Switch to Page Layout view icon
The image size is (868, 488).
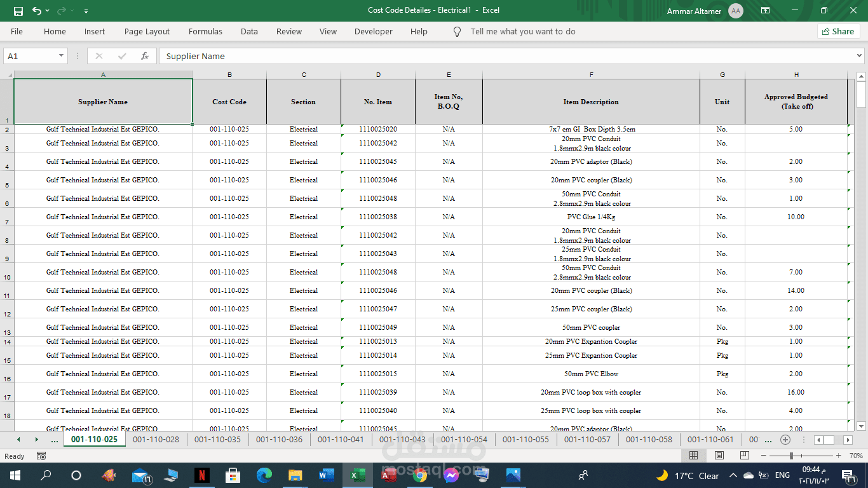[x=719, y=456]
